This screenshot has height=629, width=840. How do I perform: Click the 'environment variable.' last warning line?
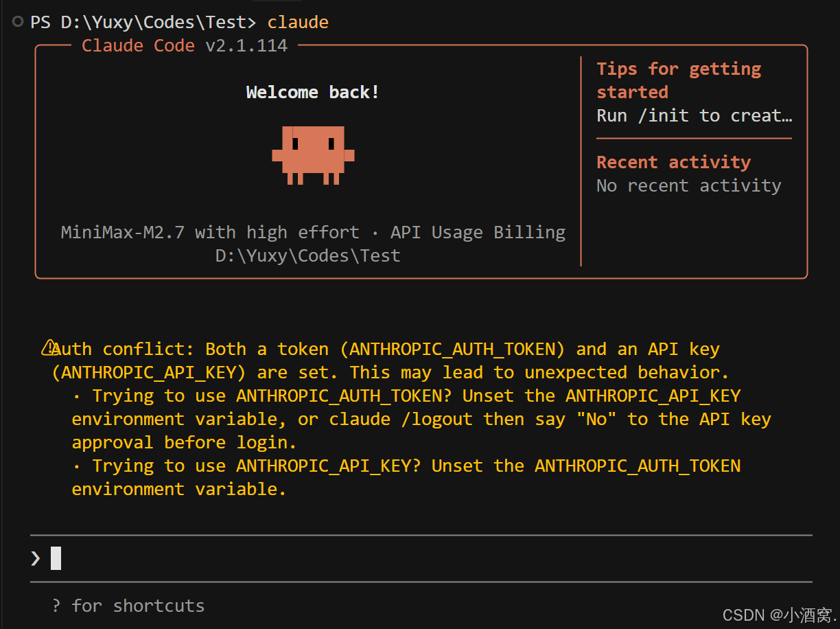pos(179,489)
